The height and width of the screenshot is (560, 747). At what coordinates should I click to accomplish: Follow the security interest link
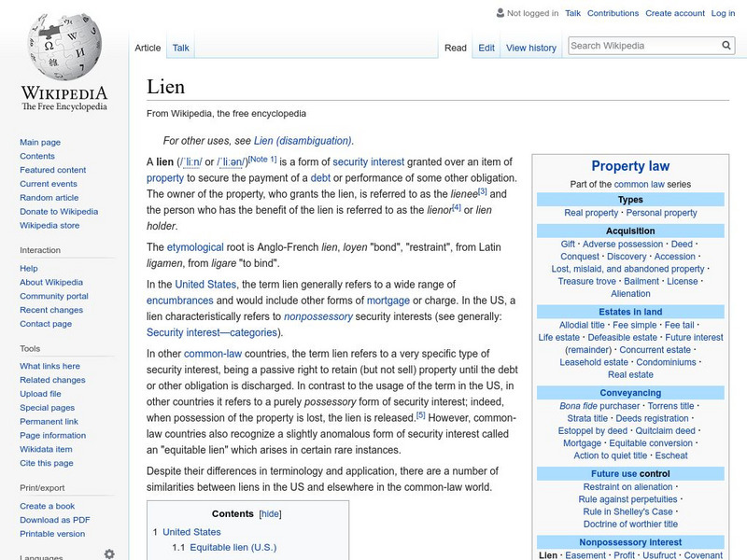coord(368,161)
